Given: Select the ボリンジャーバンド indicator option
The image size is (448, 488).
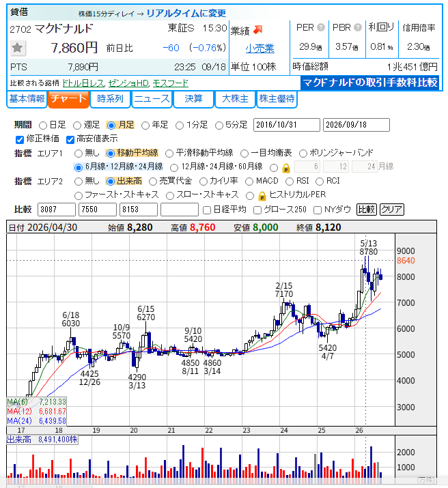Looking at the screenshot, I should click(x=303, y=154).
